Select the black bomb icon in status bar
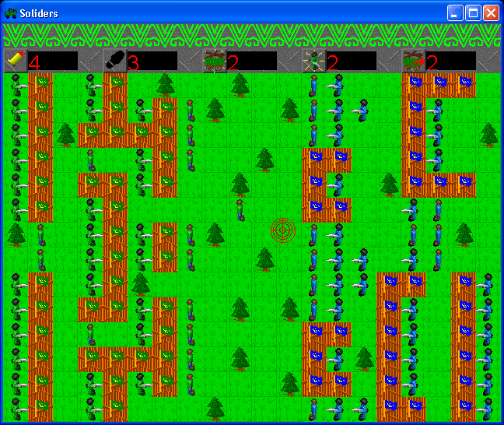 click(x=114, y=61)
